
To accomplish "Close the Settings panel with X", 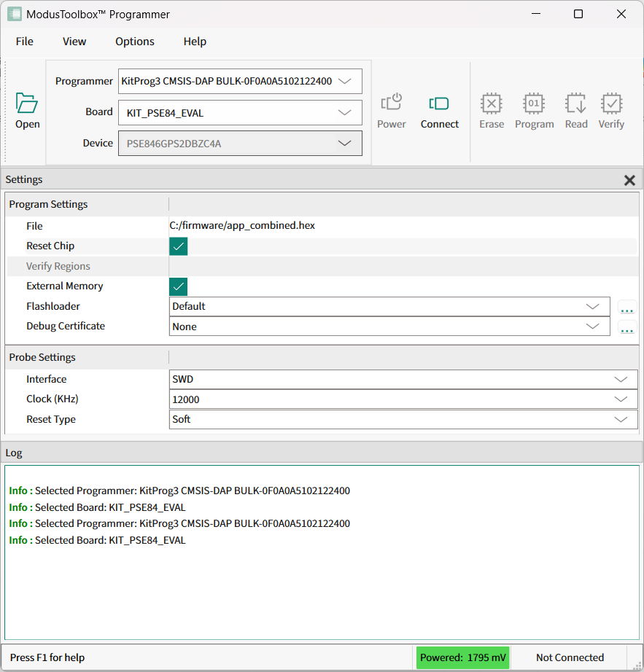I will click(x=629, y=180).
